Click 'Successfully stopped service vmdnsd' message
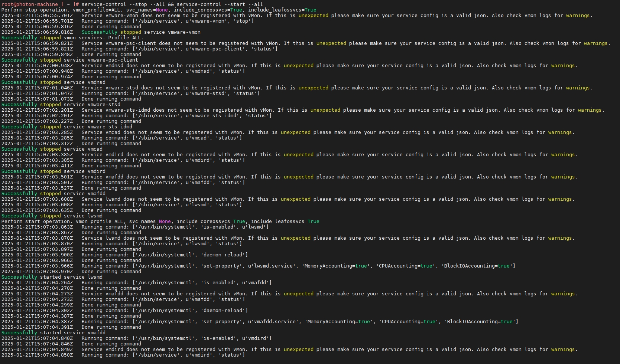 click(x=53, y=82)
